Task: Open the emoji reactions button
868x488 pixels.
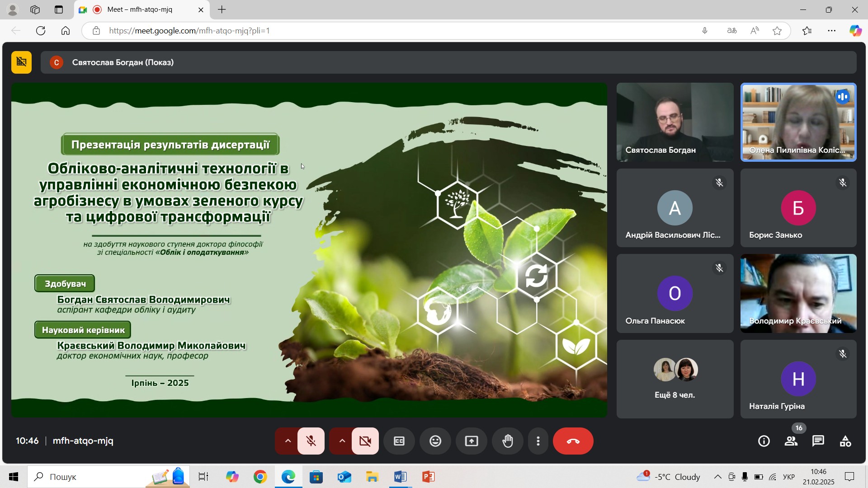Action: pos(435,441)
